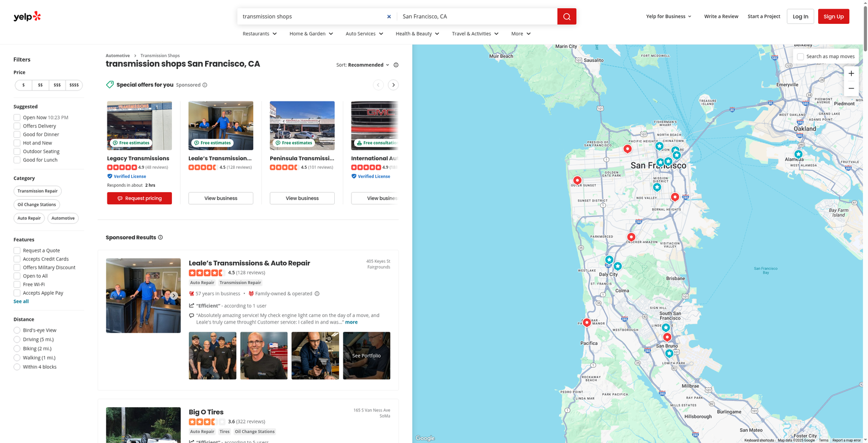Viewport: 868px width, 443px height.
Task: Open the Yelp for Business dropdown
Action: [x=669, y=16]
